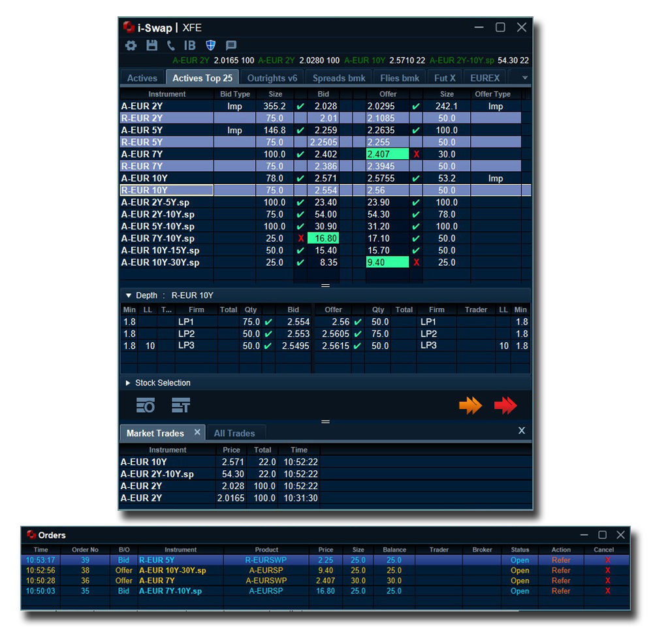Click the green 2.407 offer cell
The height and width of the screenshot is (644, 653).
pos(387,154)
